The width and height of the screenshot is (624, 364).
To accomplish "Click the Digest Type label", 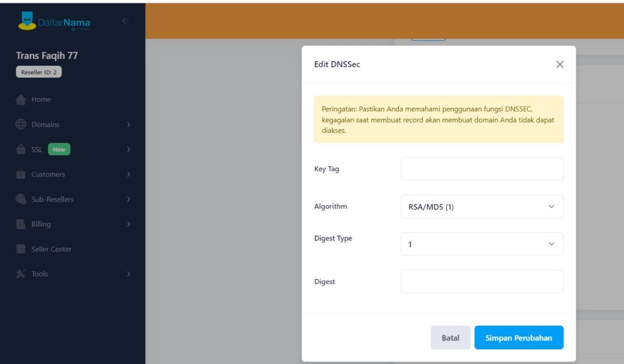I will tap(333, 239).
